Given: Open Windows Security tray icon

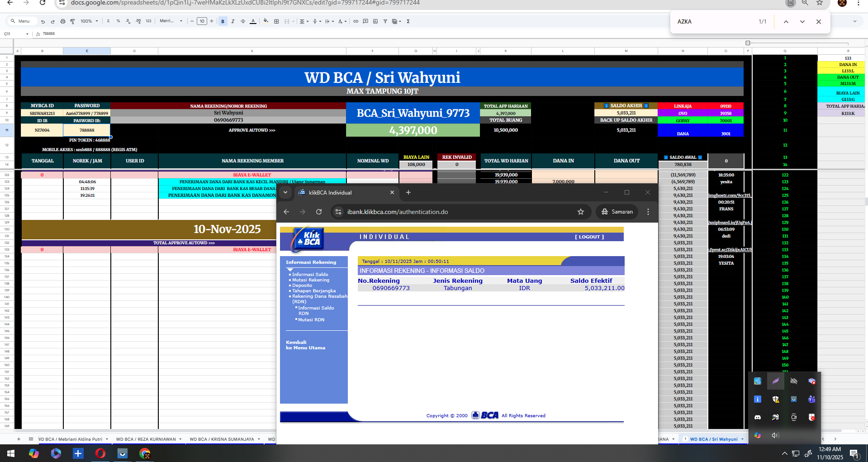Looking at the screenshot, I should click(x=776, y=399).
